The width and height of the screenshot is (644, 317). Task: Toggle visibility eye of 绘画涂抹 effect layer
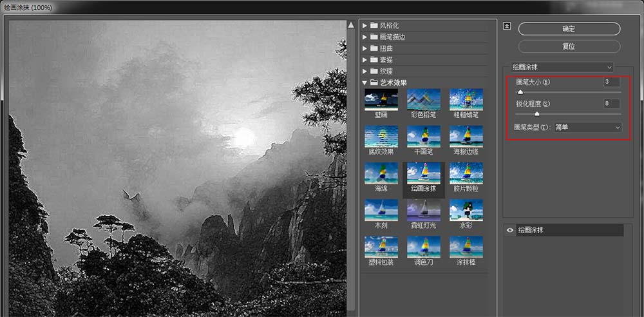(510, 230)
